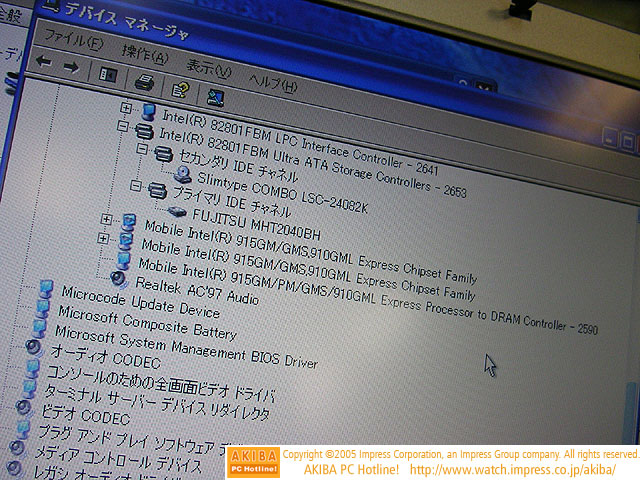This screenshot has width=640, height=480.
Task: Click the scan for hardware changes icon
Action: click(214, 97)
